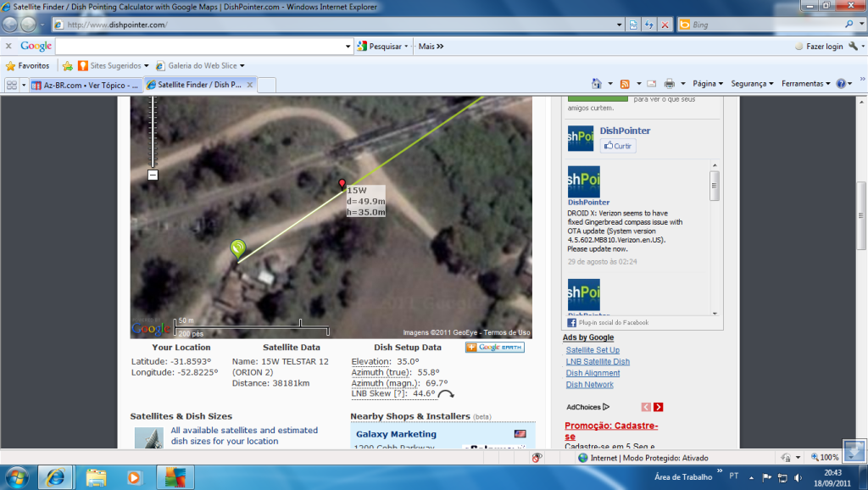The width and height of the screenshot is (868, 490).
Task: Click the Print icon in command bar
Action: coord(670,84)
